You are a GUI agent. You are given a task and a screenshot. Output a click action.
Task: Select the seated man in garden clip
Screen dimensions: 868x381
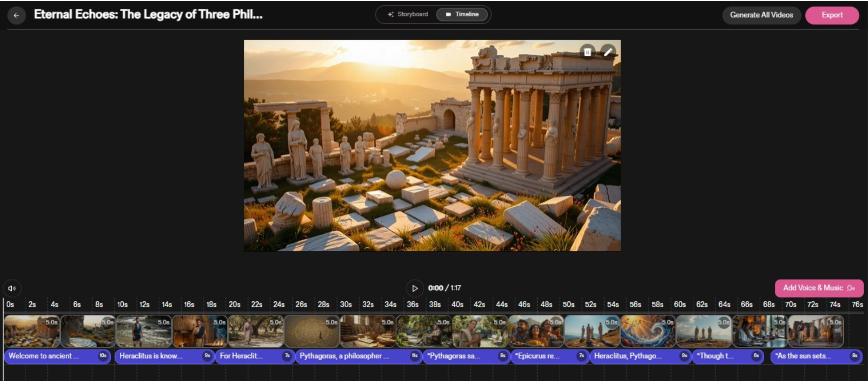pyautogui.click(x=424, y=331)
